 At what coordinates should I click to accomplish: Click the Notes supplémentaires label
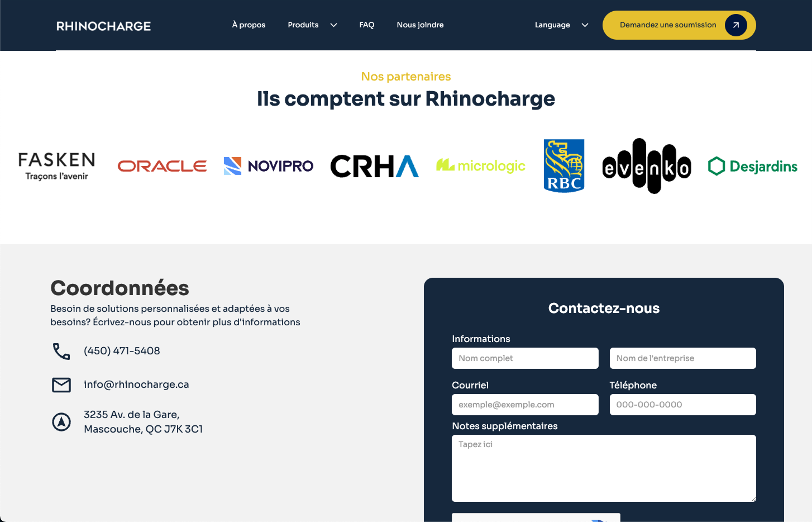pyautogui.click(x=505, y=426)
